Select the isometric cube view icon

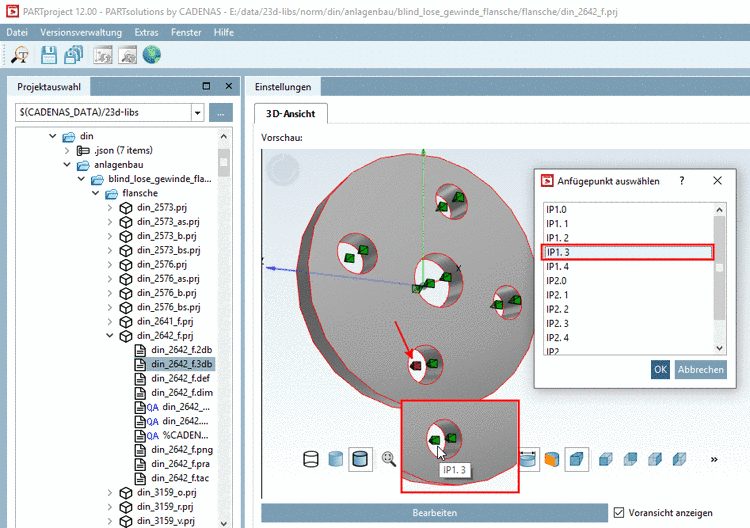tap(576, 459)
